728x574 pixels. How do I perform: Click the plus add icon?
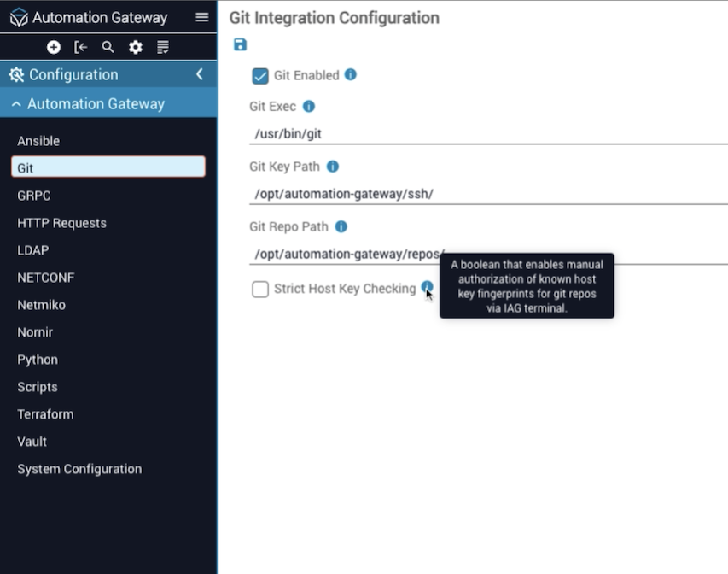point(54,47)
